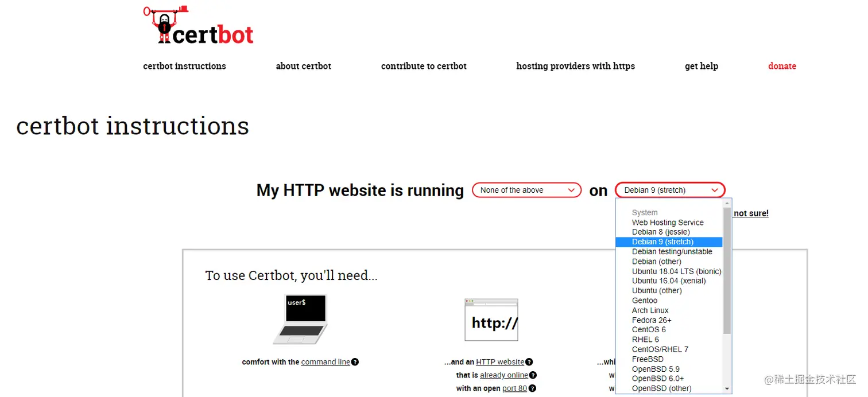
Task: Pick Debian testing/unstable option
Action: point(669,251)
